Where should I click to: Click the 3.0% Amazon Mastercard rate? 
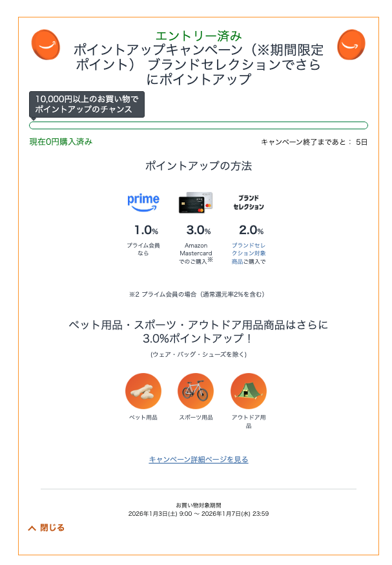[x=198, y=230]
